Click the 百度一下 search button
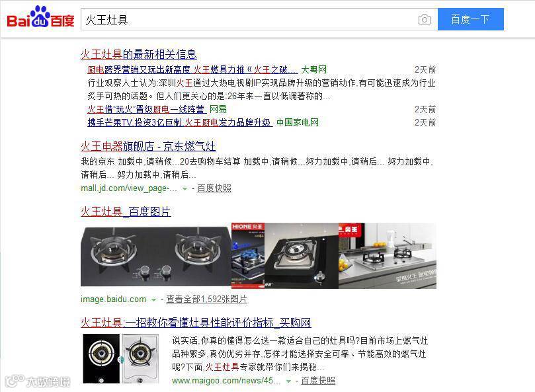 pyautogui.click(x=470, y=19)
